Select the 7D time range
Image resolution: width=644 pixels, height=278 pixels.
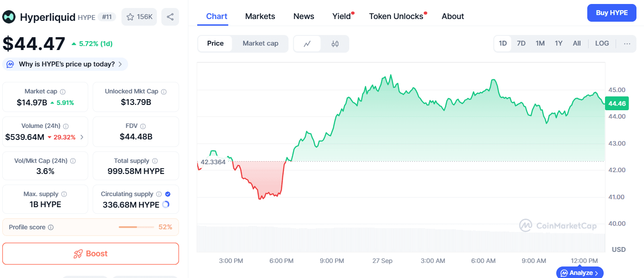pyautogui.click(x=521, y=43)
